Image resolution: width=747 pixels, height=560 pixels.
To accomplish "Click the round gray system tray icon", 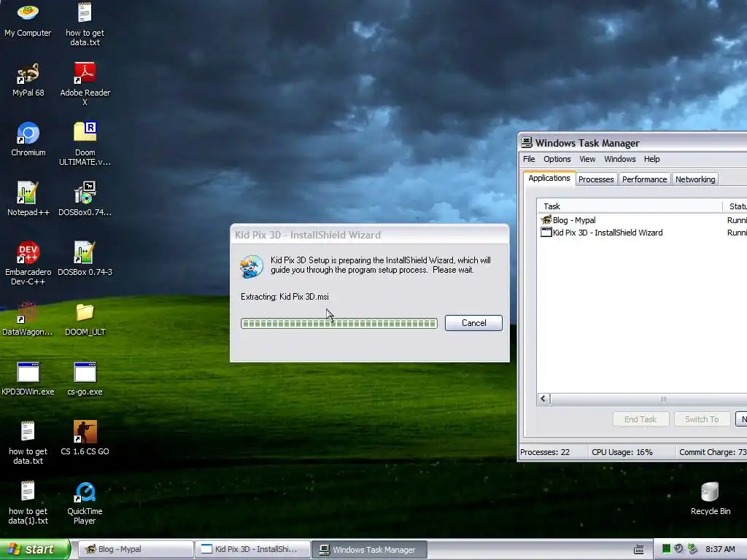I will pos(679,549).
